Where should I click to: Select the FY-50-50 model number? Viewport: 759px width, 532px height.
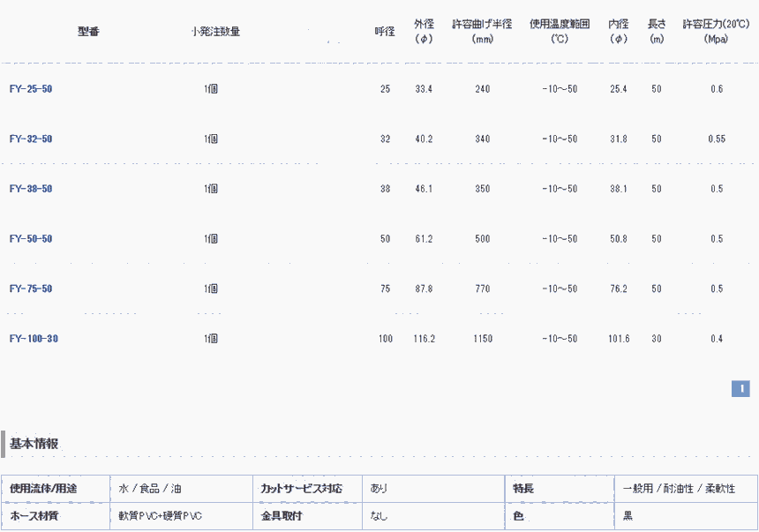[31, 239]
